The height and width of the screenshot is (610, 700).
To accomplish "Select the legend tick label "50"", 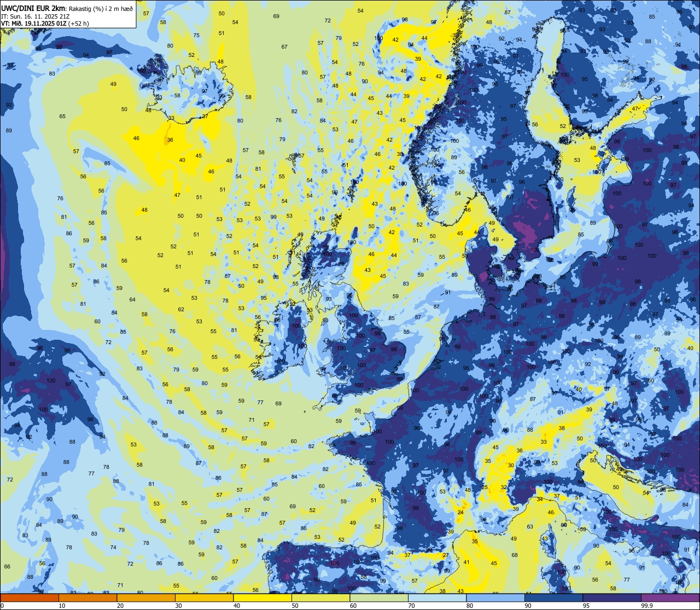I will tap(295, 606).
